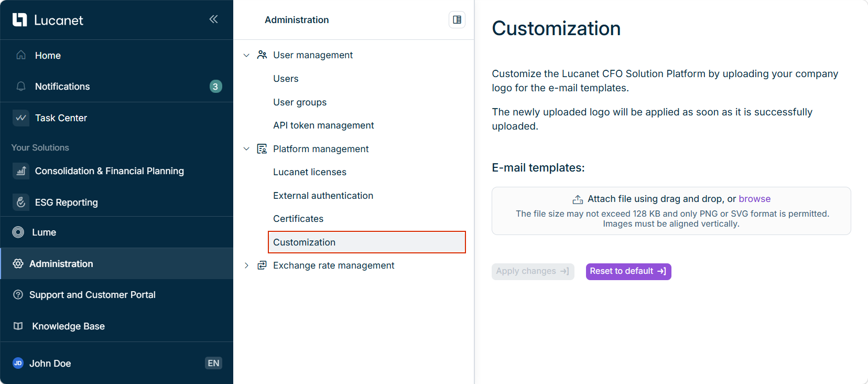Click the browse link to attach file

click(754, 199)
